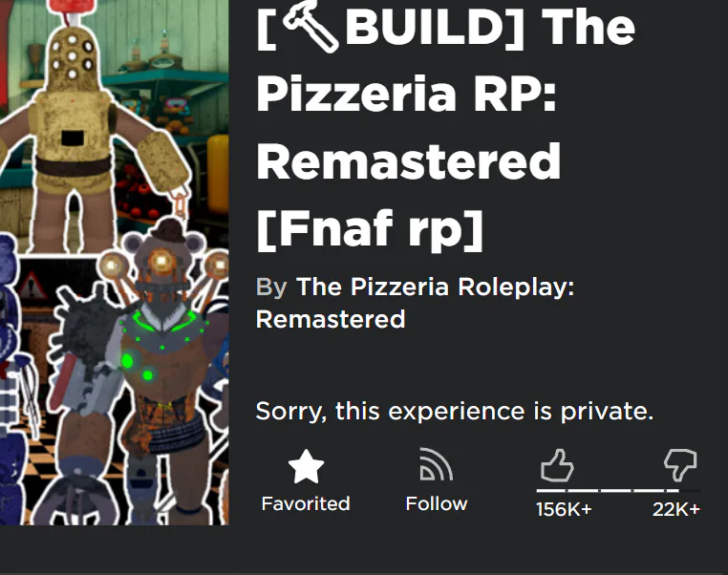Select the experience is private message
This screenshot has height=575, width=728.
(x=455, y=411)
